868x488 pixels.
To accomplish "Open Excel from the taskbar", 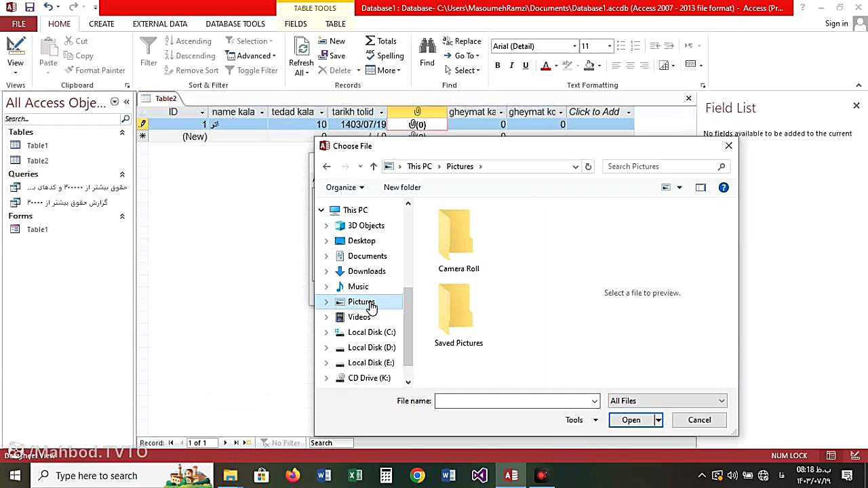I will [355, 475].
